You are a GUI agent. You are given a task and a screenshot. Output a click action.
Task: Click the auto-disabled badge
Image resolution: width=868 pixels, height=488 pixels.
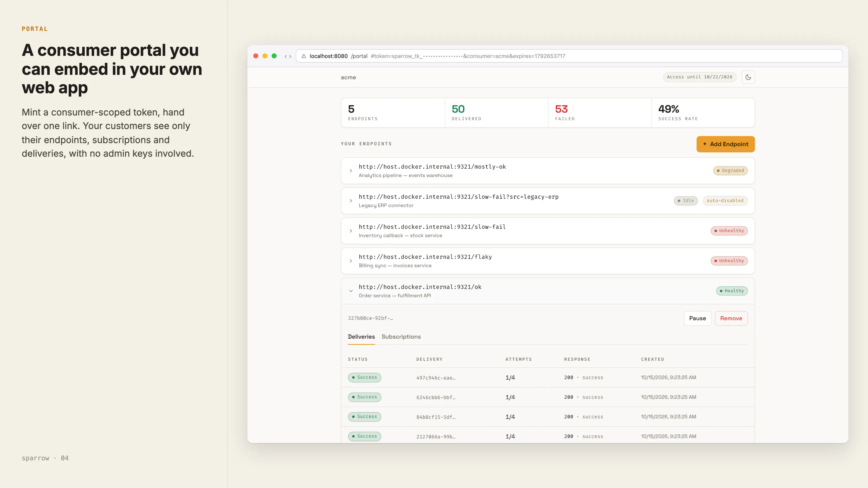pyautogui.click(x=725, y=201)
